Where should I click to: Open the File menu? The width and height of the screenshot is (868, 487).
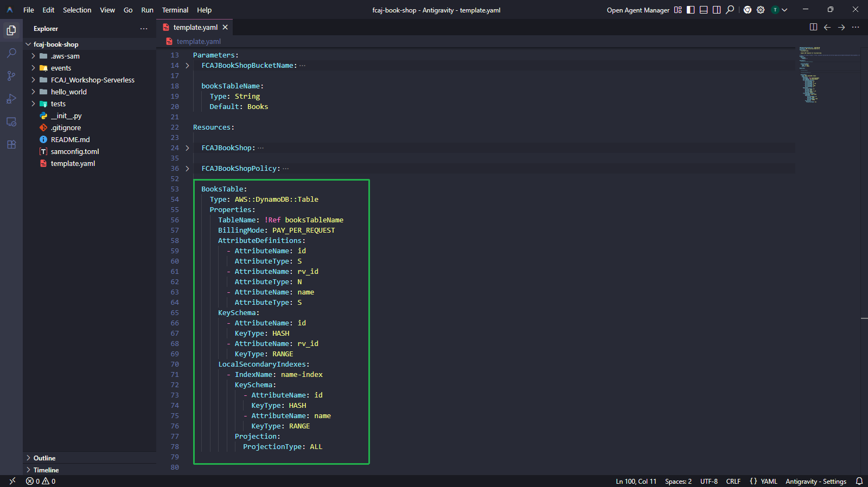[29, 10]
